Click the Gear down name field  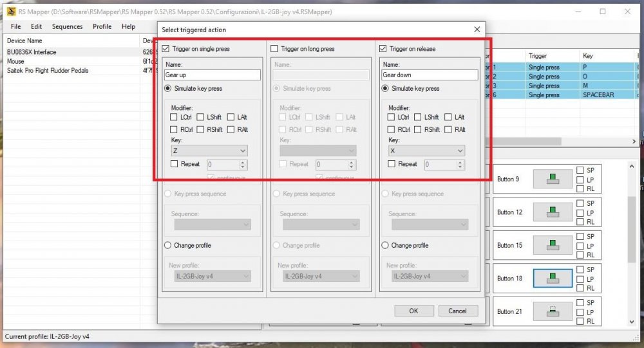coord(430,75)
